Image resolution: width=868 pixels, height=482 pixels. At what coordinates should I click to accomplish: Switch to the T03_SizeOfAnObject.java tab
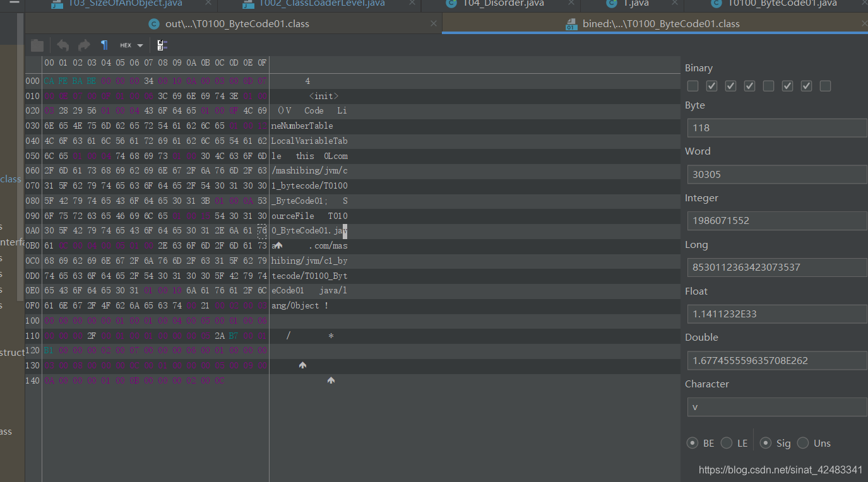[124, 3]
